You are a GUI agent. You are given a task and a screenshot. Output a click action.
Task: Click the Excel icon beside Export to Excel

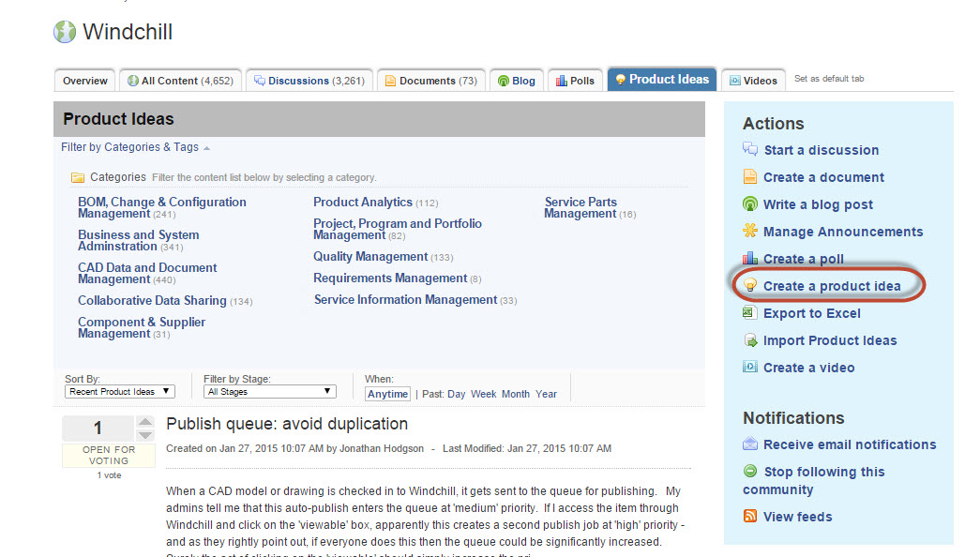pyautogui.click(x=749, y=312)
